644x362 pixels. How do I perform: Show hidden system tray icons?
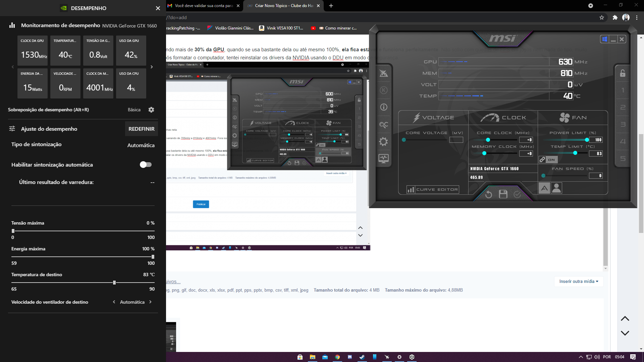coord(581,357)
